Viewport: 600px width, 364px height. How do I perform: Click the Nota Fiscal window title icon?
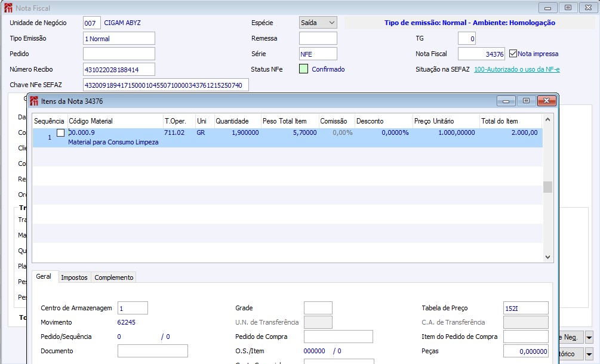click(8, 8)
